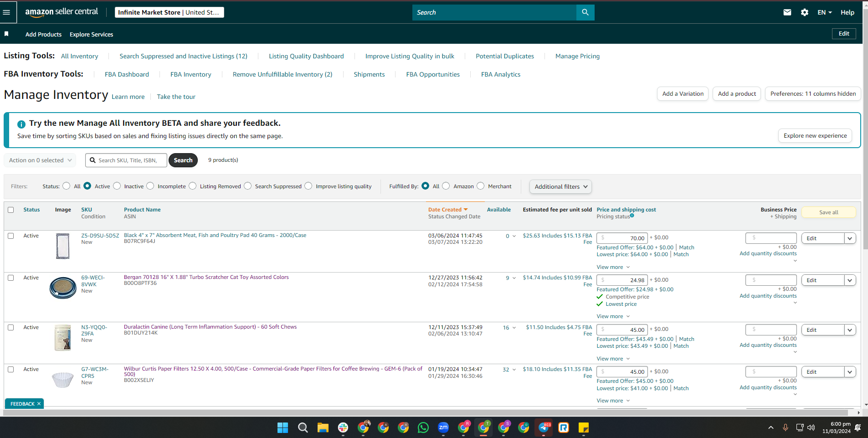The width and height of the screenshot is (868, 438).
Task: Open the messages envelope icon
Action: [x=787, y=12]
